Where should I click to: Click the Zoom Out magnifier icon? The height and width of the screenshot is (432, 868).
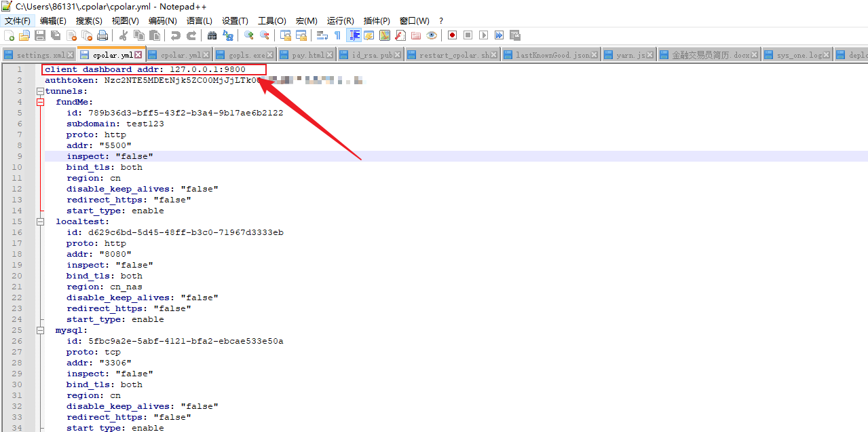click(265, 35)
